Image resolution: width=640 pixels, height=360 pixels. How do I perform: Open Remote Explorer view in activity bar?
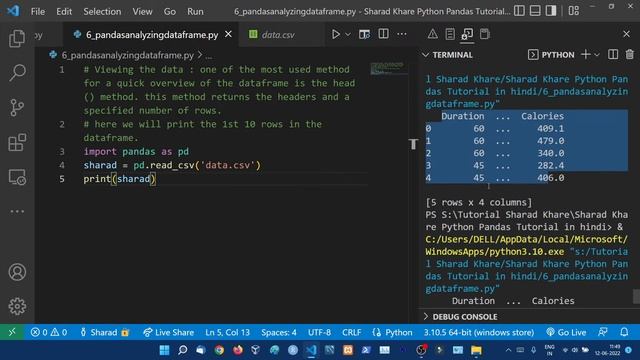pos(17,178)
